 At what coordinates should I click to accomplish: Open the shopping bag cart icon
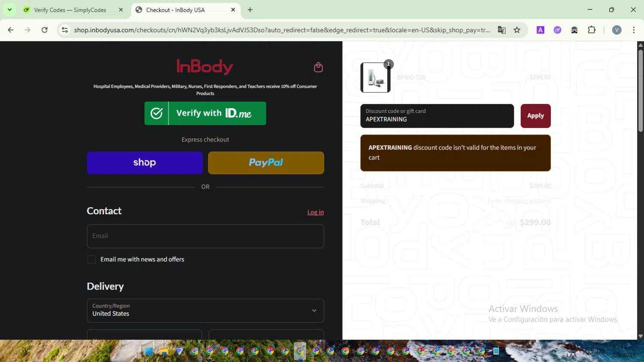point(318,67)
